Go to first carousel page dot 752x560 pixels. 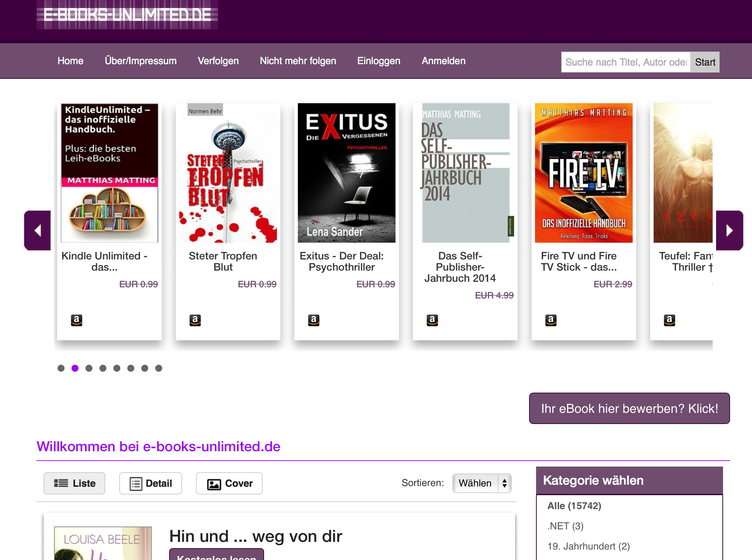61,368
